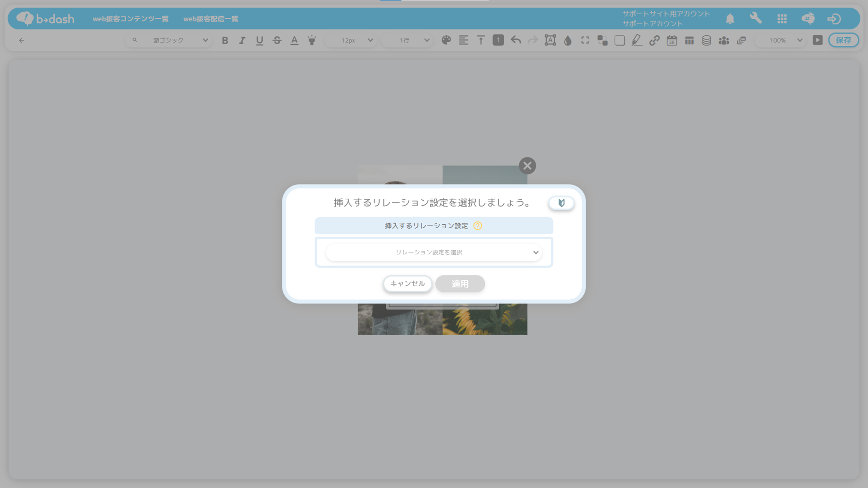
Task: Open the text color picker
Action: [x=294, y=40]
